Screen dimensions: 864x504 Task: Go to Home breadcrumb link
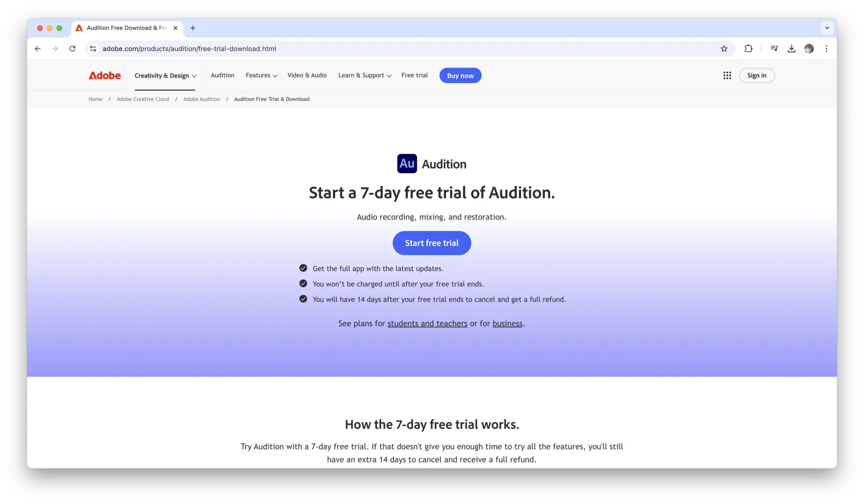95,99
